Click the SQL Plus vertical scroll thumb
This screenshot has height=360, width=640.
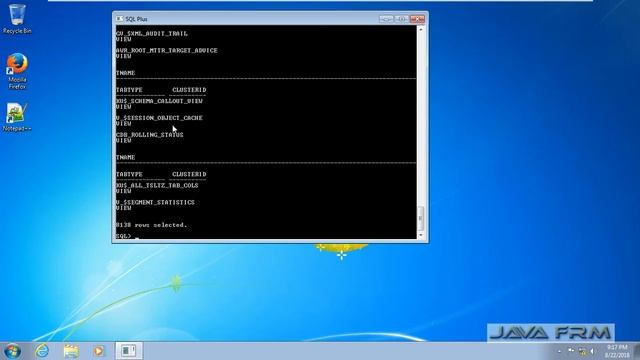point(421,218)
